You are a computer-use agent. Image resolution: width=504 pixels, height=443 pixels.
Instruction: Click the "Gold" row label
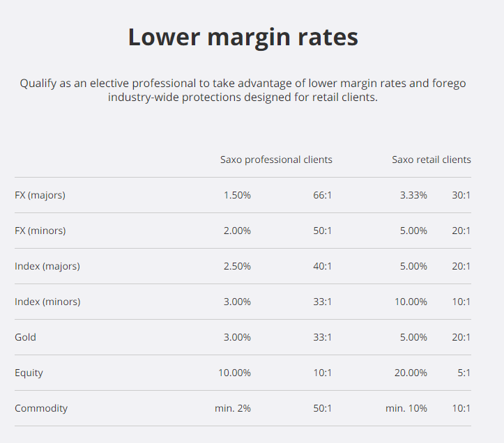pos(25,337)
